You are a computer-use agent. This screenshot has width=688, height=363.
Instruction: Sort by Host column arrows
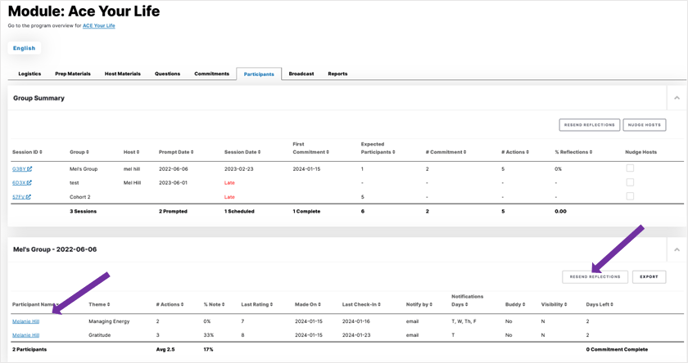(x=138, y=152)
